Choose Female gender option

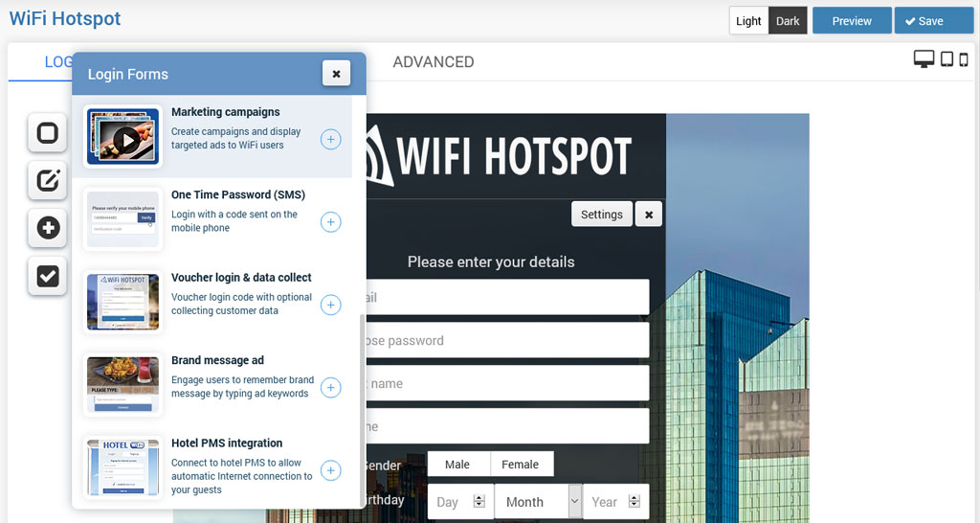[x=520, y=465]
